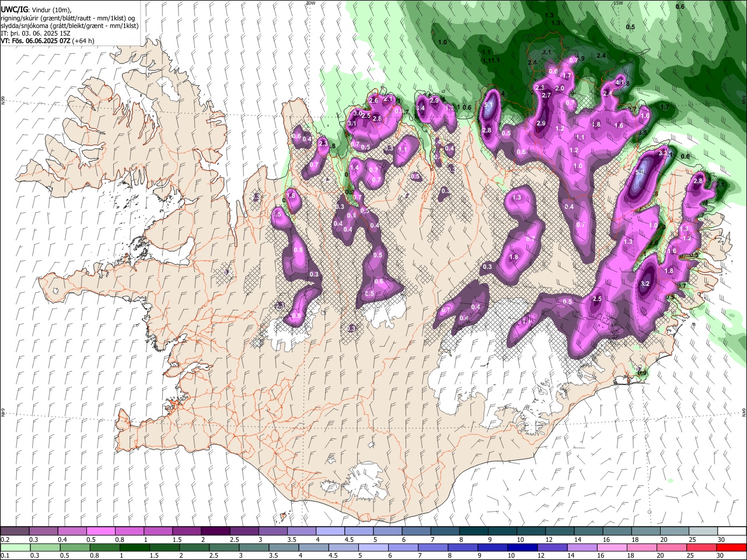Screen dimensions: 747x560
Task: Select the light pink rain swatch between 16 and 18
Action: [x=611, y=547]
